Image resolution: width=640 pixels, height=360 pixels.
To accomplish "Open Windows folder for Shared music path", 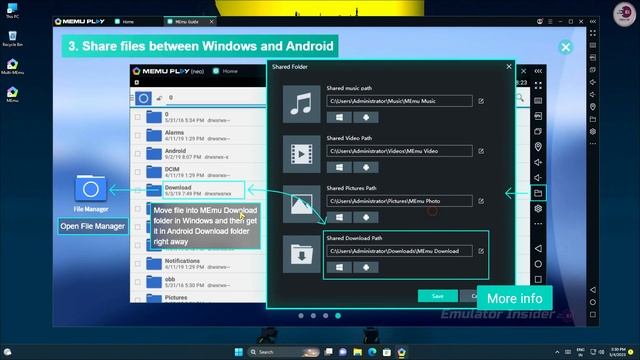I will click(x=339, y=118).
